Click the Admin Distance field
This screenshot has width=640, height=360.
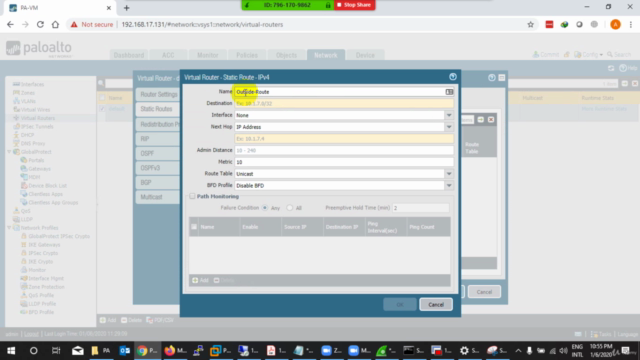[x=344, y=150]
